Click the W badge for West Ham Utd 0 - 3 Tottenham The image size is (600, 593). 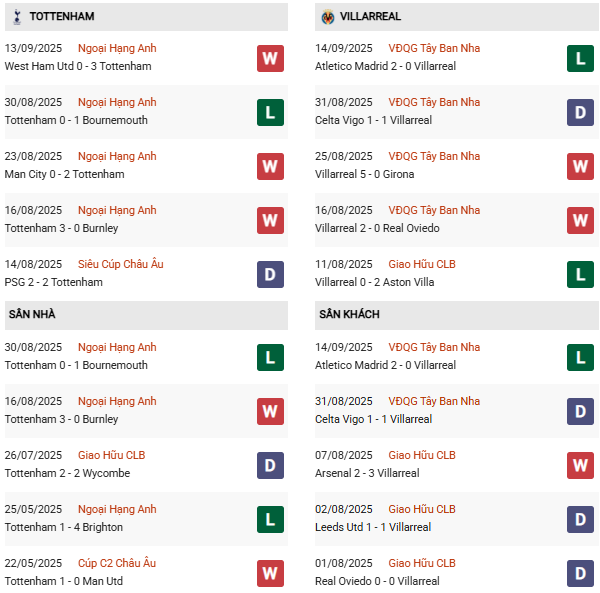tap(270, 59)
